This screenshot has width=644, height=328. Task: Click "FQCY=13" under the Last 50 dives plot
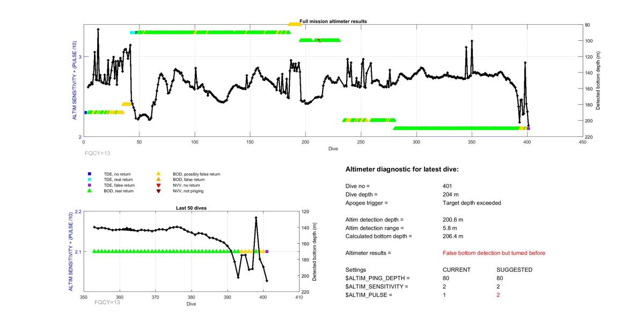point(107,302)
